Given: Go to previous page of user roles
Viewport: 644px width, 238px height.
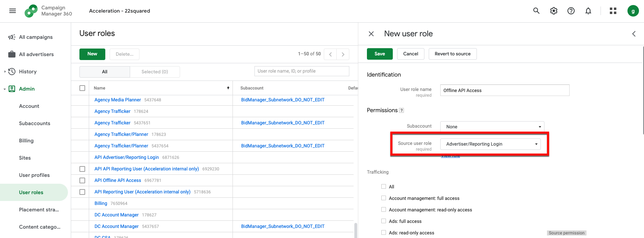Looking at the screenshot, I should (x=330, y=54).
